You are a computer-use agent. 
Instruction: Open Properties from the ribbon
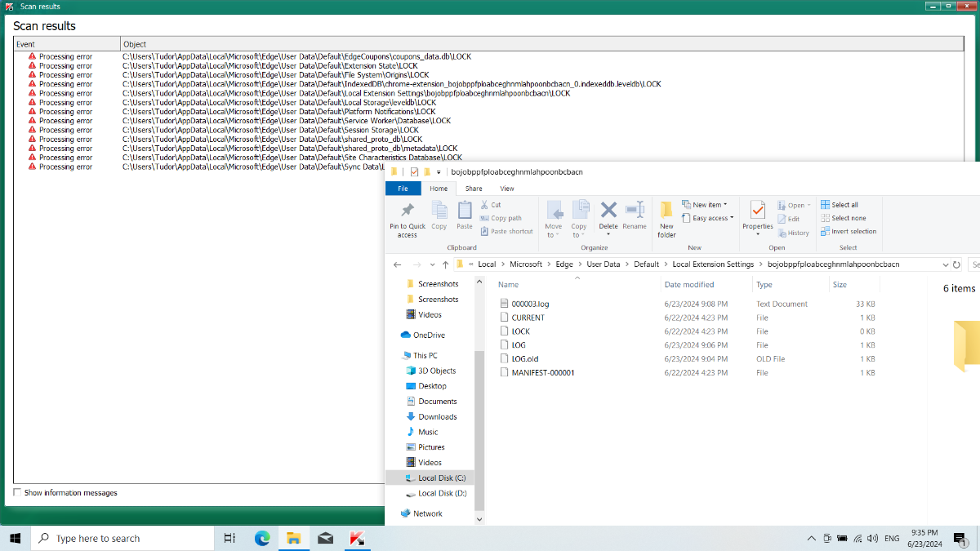click(757, 211)
